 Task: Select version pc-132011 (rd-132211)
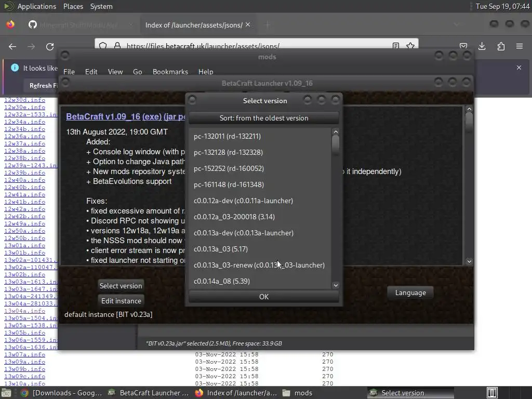click(260, 136)
